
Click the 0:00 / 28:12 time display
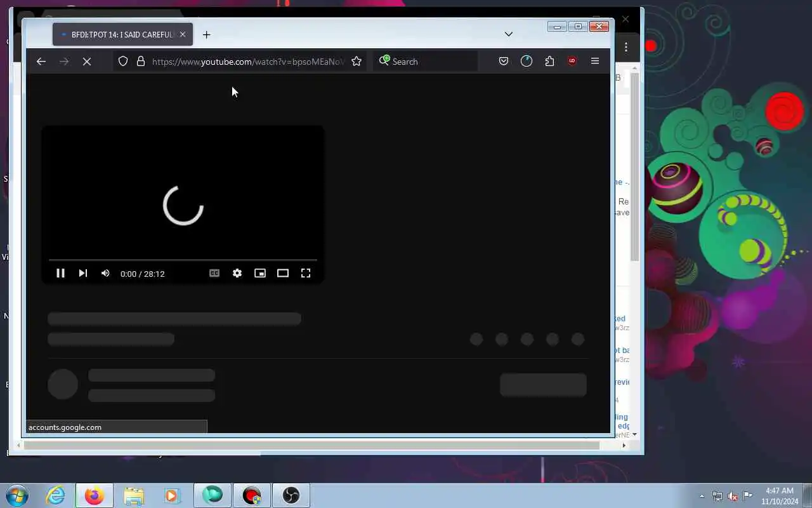pos(143,274)
